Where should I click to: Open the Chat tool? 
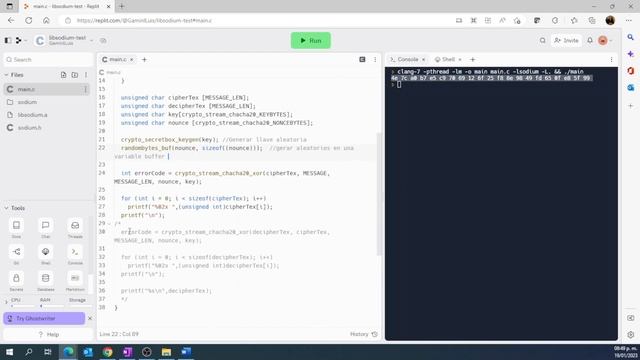click(x=46, y=229)
